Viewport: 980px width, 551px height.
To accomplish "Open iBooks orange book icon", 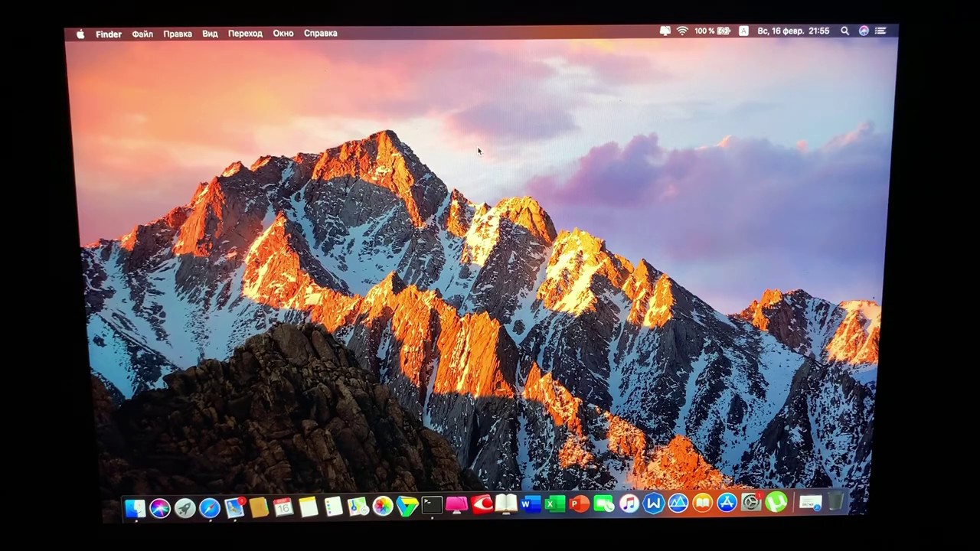I will click(702, 504).
